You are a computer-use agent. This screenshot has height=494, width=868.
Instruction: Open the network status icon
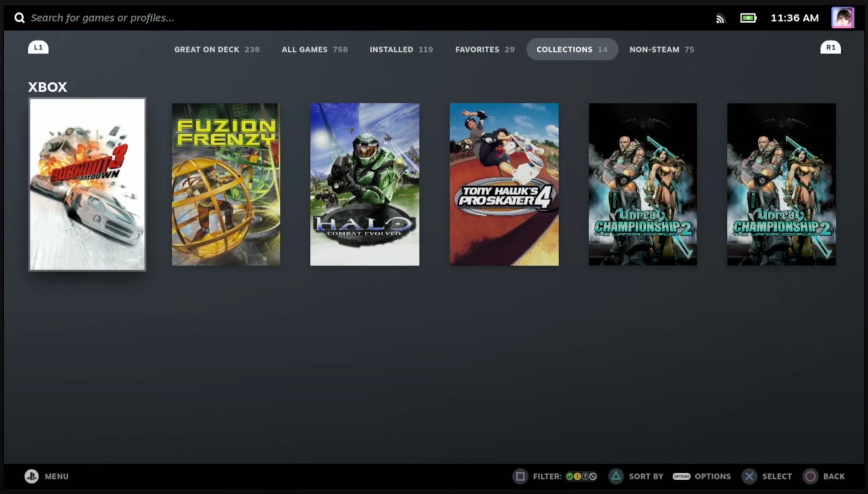[720, 18]
